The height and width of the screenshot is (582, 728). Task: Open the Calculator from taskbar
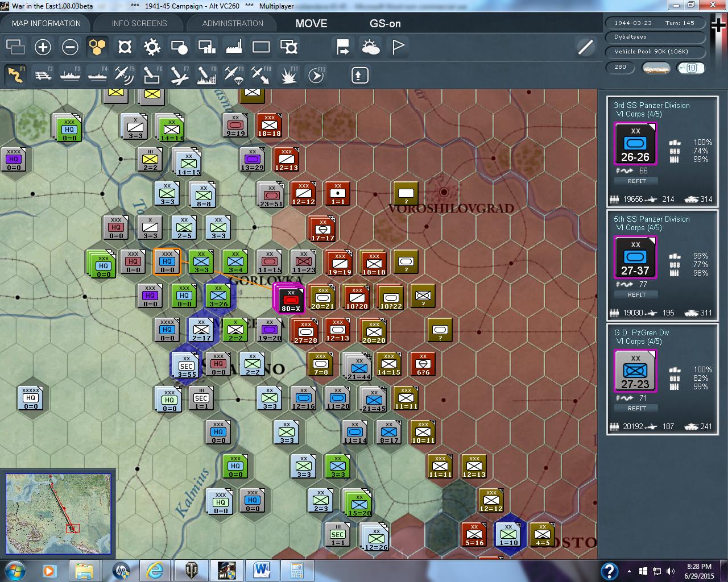[297, 570]
